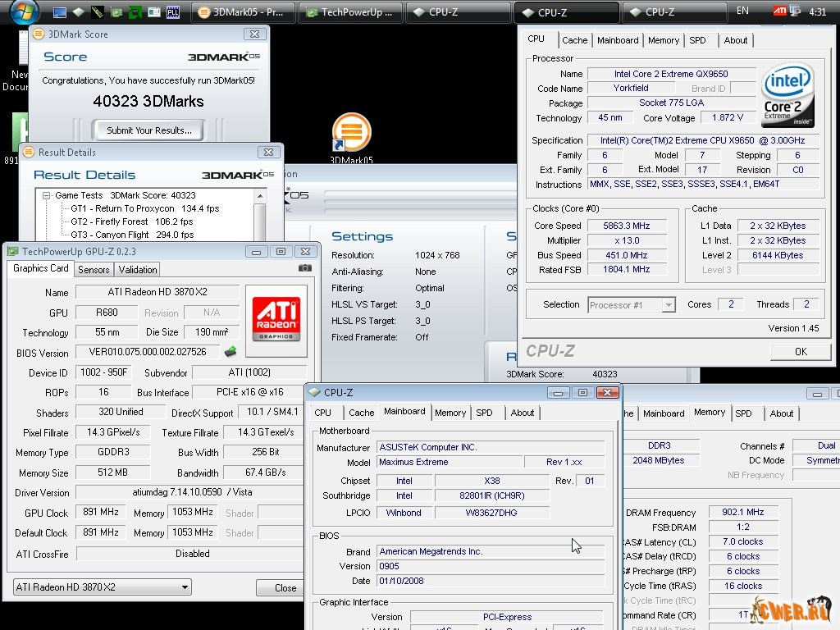The width and height of the screenshot is (840, 630).
Task: Click the Submit Your Results button
Action: 149,130
